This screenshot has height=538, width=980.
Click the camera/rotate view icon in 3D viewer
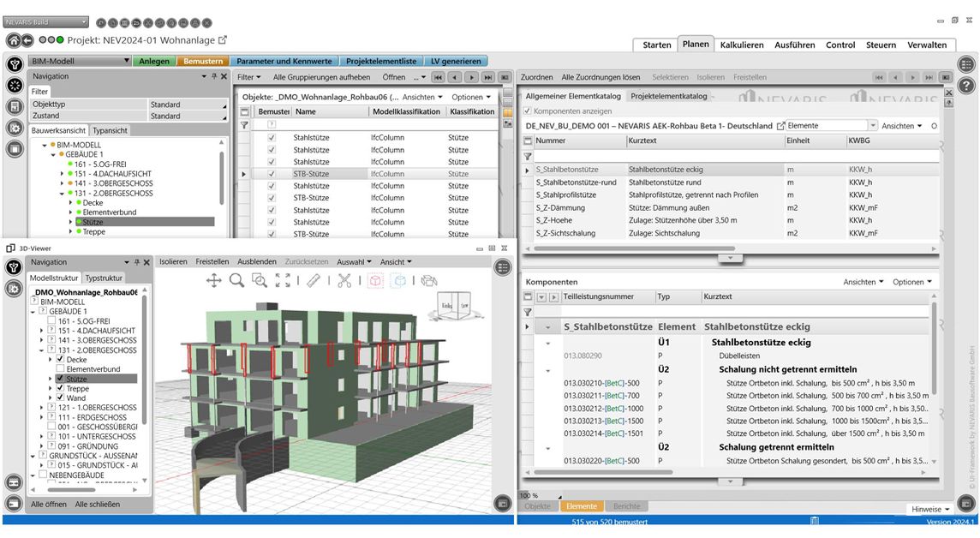pos(429,280)
